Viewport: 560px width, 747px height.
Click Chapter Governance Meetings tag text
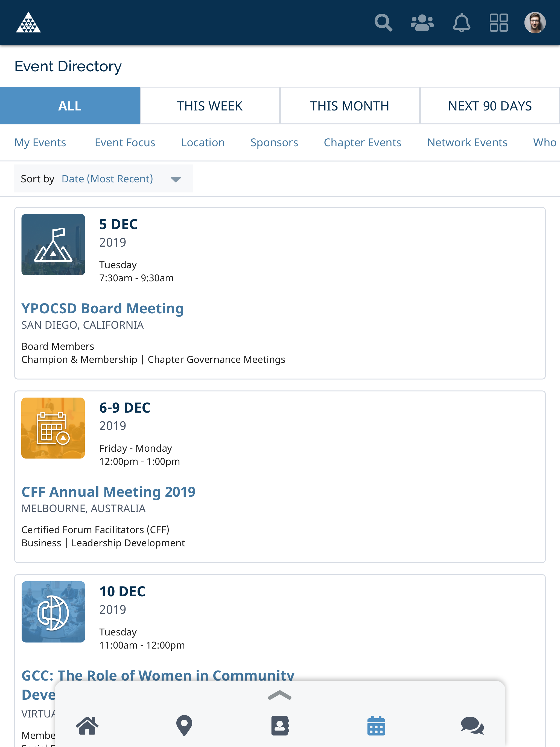click(x=217, y=359)
